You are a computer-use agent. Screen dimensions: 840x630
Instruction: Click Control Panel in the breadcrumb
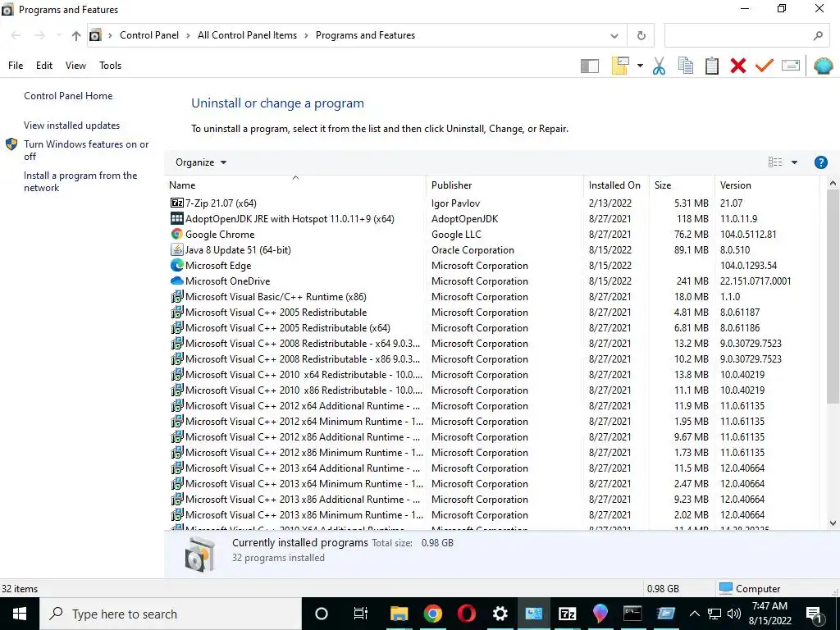click(x=149, y=35)
